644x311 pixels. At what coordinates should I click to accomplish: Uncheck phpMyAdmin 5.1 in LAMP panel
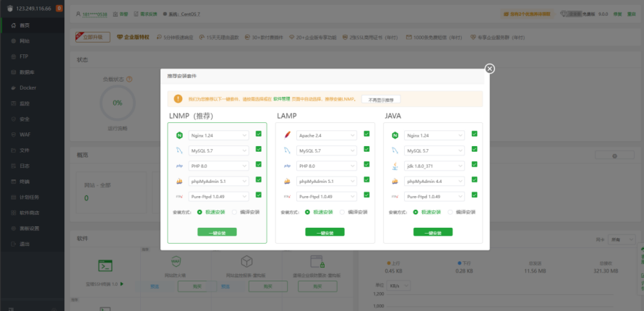366,179
